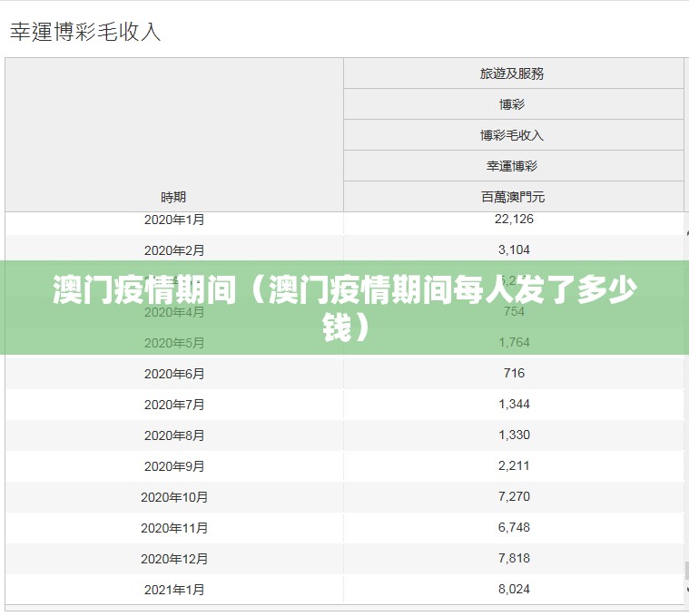Image resolution: width=689 pixels, height=616 pixels.
Task: Click the value 1,764
Action: [x=514, y=342]
